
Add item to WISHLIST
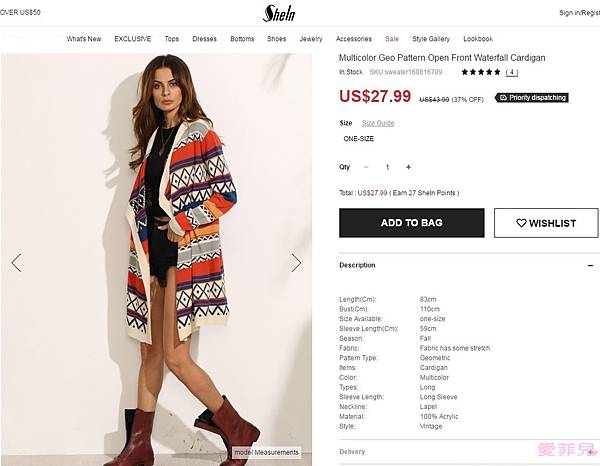pyautogui.click(x=546, y=223)
